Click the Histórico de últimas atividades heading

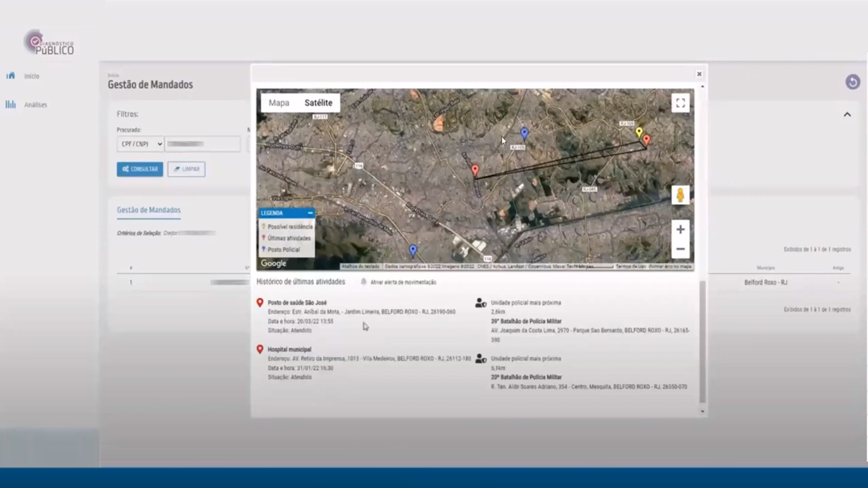pos(301,282)
